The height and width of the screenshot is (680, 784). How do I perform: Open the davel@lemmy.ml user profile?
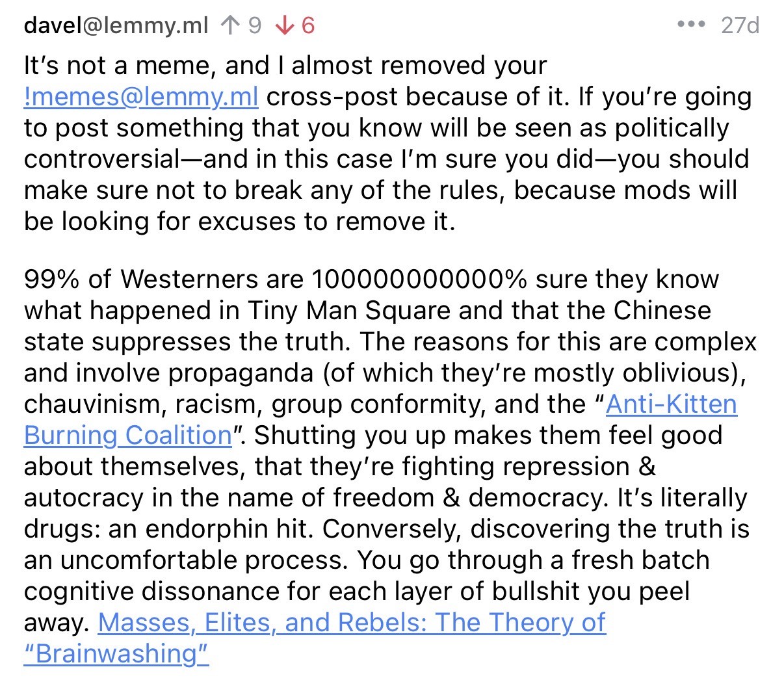point(116,25)
